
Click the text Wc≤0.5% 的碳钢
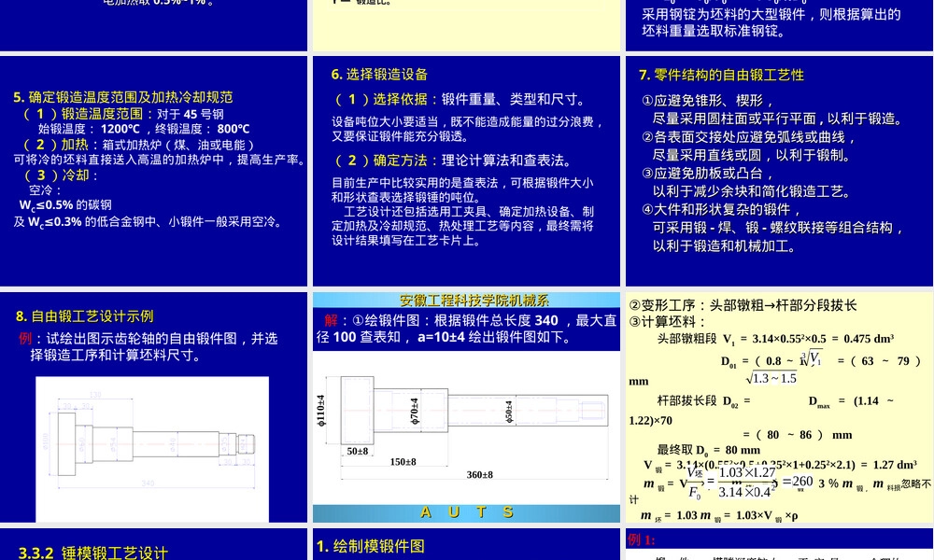(65, 205)
